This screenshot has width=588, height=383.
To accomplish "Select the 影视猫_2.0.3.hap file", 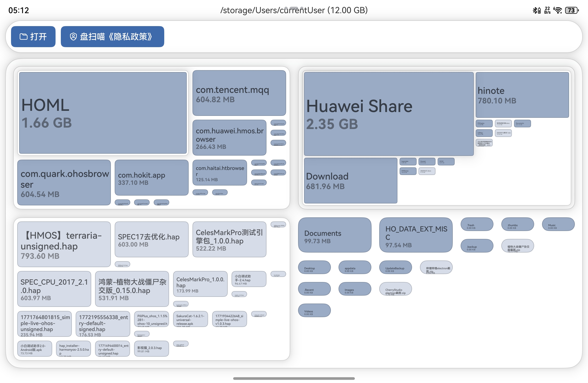I will click(x=151, y=349).
